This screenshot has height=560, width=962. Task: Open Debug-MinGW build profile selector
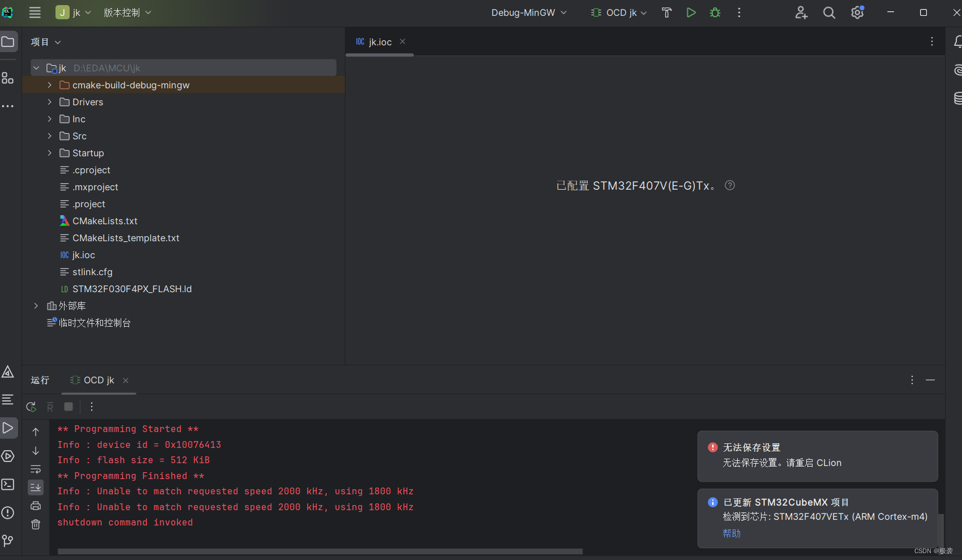(x=529, y=12)
